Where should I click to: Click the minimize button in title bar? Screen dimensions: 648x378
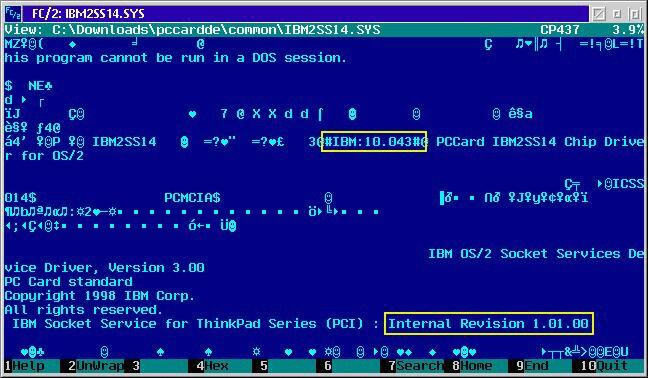point(617,14)
